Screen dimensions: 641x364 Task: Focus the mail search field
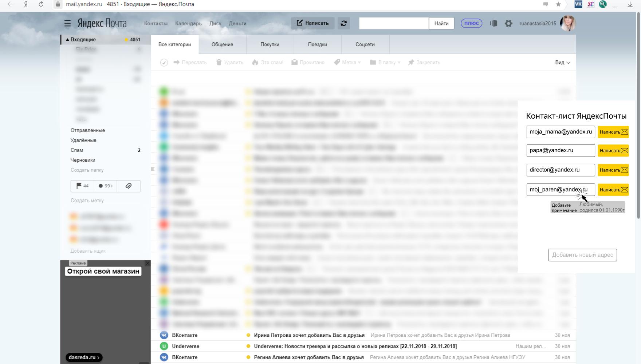394,23
